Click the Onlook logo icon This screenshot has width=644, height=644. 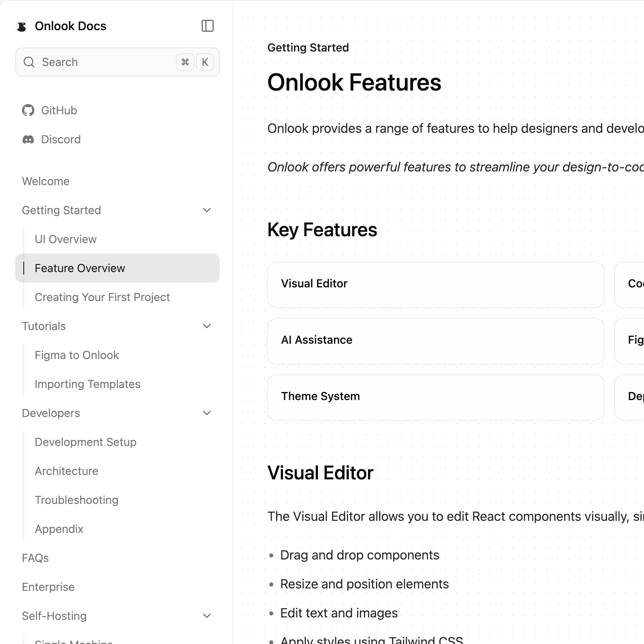tap(22, 26)
